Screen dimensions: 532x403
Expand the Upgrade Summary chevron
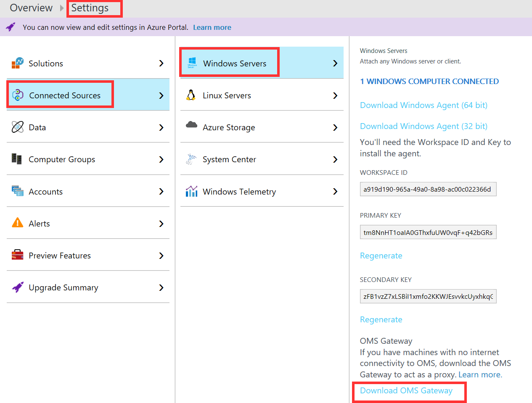point(161,287)
